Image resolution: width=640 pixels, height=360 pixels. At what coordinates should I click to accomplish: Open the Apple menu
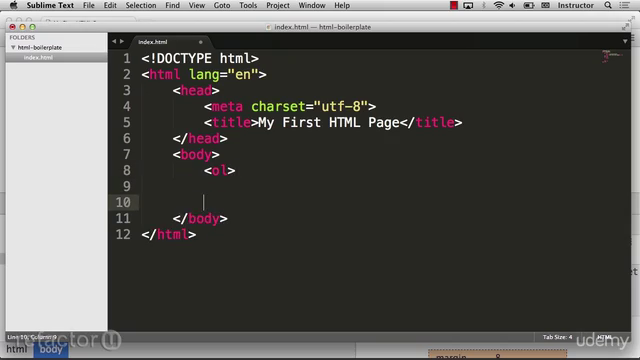(x=13, y=5)
